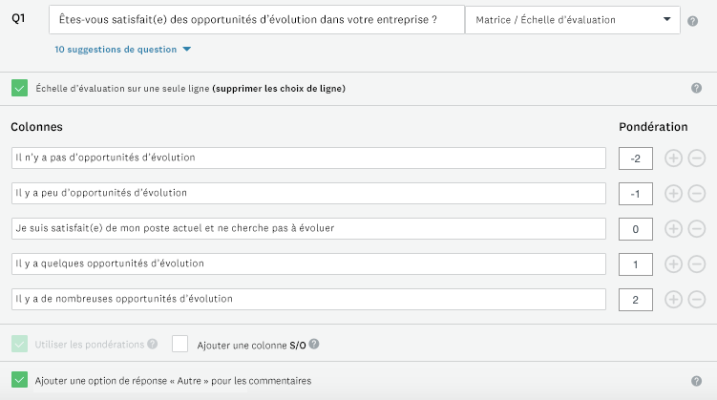717x400 pixels.
Task: Expand "10 suggestions de question"
Action: [x=123, y=49]
